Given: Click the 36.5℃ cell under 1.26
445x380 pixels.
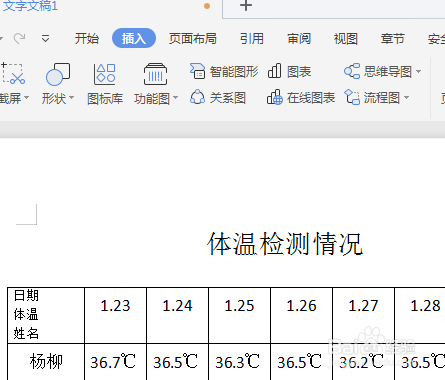Looking at the screenshot, I should click(301, 362).
